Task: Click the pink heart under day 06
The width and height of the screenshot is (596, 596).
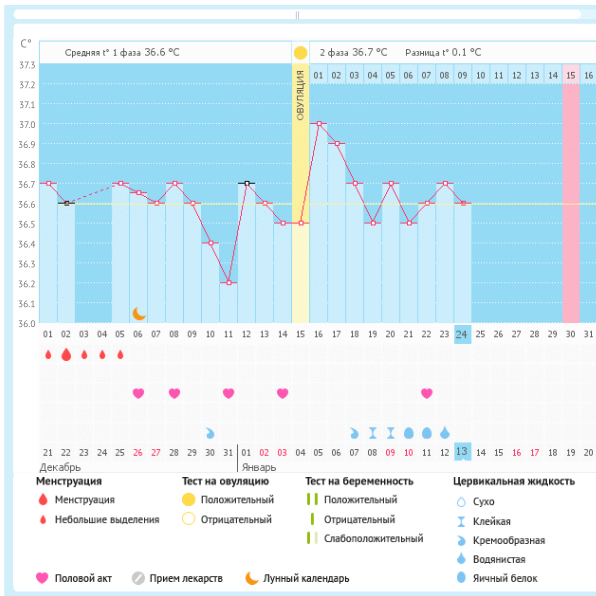Action: point(138,393)
